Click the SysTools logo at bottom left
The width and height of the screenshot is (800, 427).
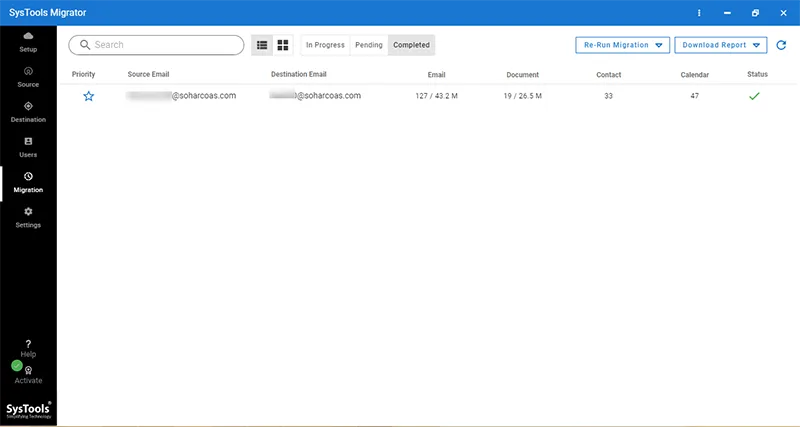[x=29, y=410]
